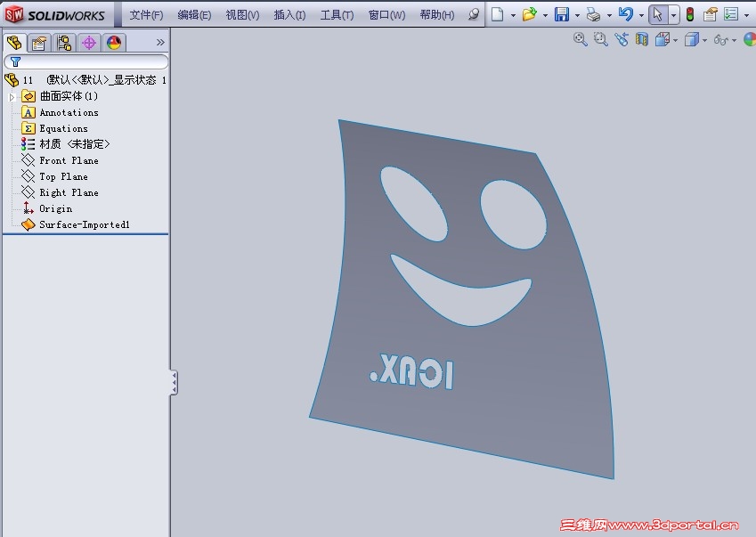756x537 pixels.
Task: Click the View Orientation cube icon
Action: 663,39
